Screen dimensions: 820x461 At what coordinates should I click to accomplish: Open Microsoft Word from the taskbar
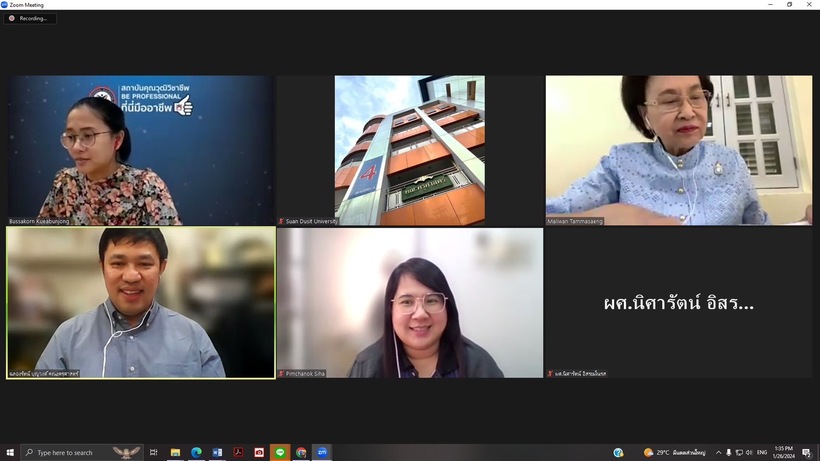pos(217,453)
